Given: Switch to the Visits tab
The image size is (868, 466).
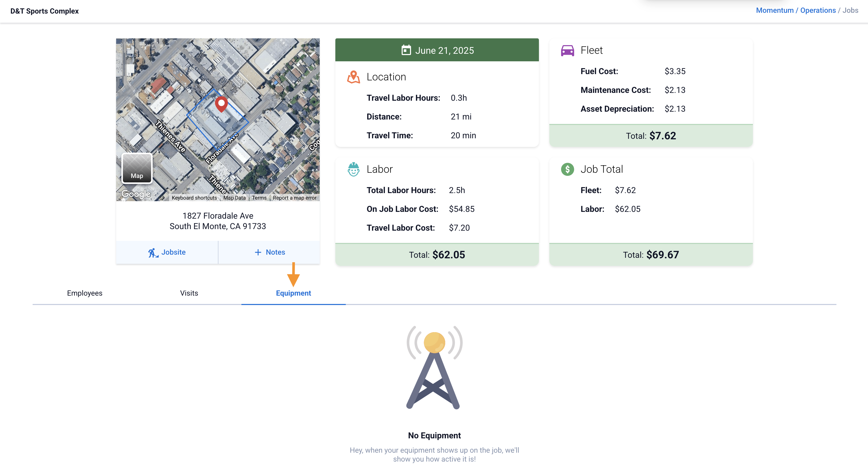Looking at the screenshot, I should [x=189, y=293].
